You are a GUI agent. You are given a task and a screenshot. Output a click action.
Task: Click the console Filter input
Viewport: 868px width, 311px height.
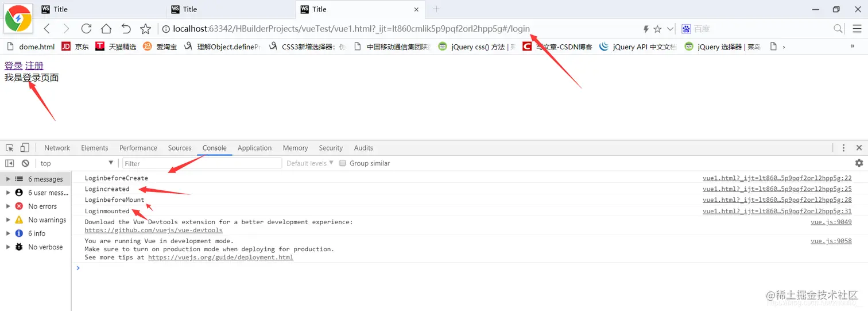[202, 163]
